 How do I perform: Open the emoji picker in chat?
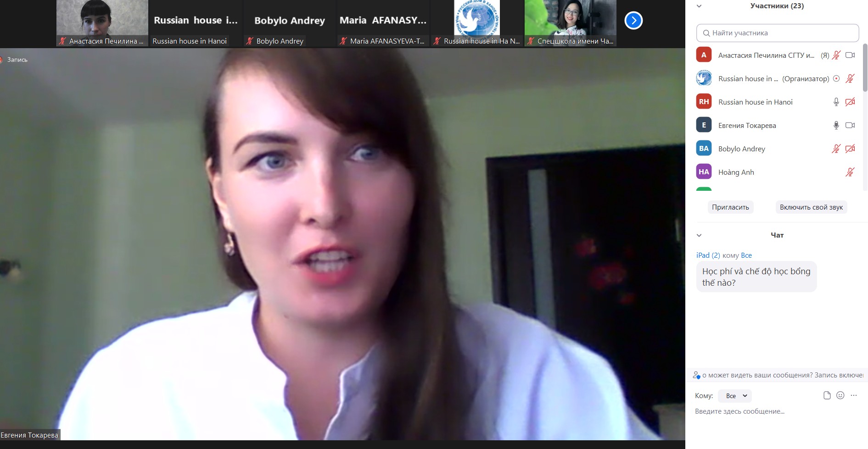coord(840,395)
